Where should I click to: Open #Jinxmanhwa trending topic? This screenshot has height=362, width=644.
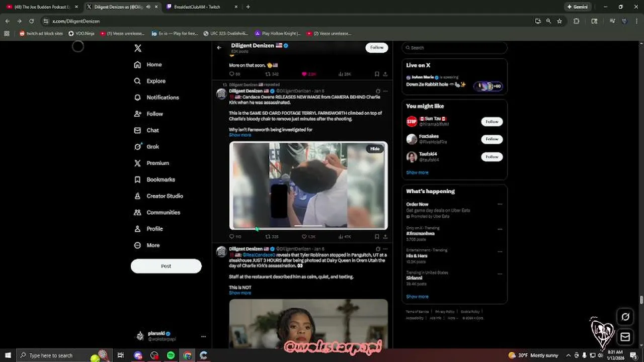(x=421, y=233)
